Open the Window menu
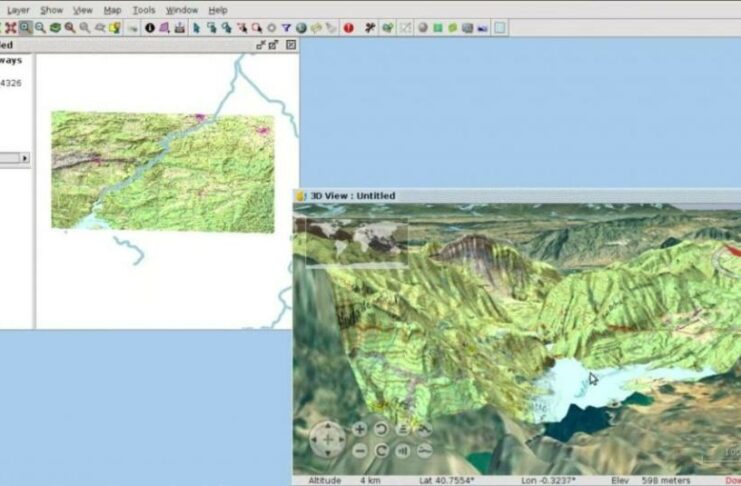This screenshot has height=486, width=741. 181,9
